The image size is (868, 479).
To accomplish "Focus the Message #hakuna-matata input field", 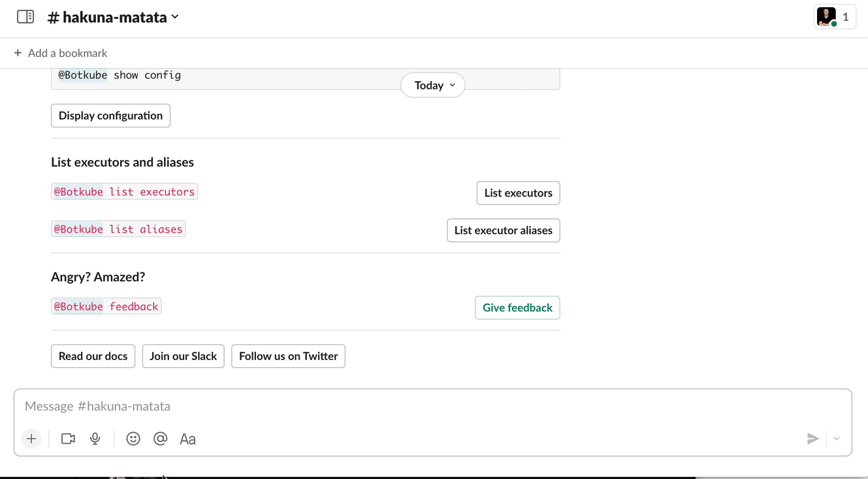I will pyautogui.click(x=431, y=406).
